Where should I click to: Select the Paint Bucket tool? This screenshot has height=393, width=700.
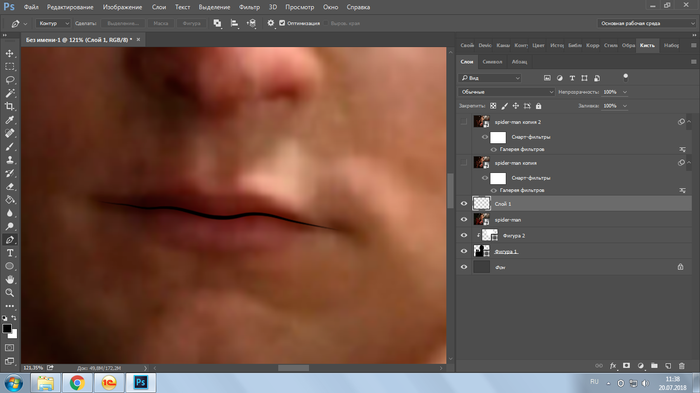point(9,200)
